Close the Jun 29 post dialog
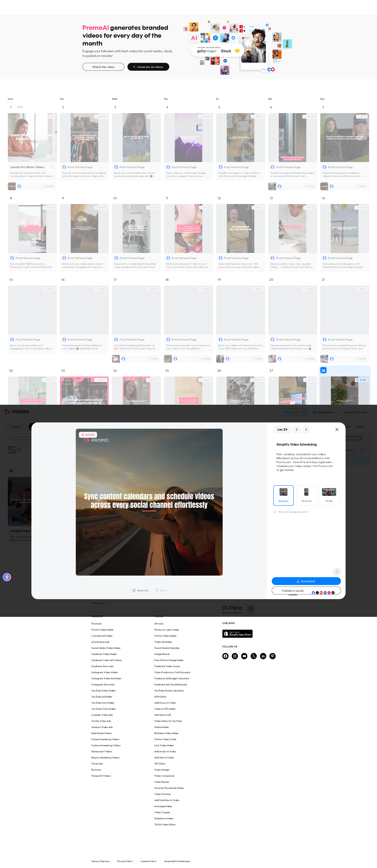This screenshot has width=377, height=868. 337,429
